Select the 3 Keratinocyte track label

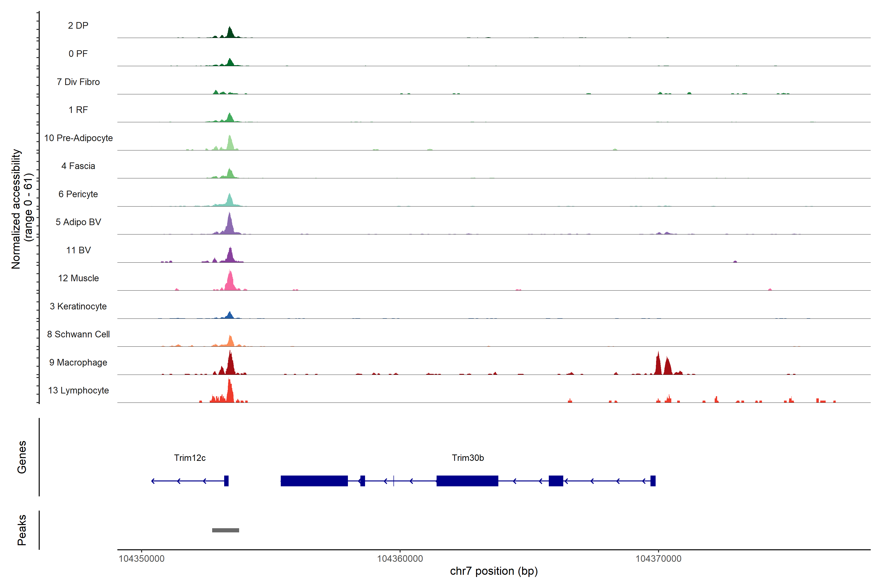(78, 306)
